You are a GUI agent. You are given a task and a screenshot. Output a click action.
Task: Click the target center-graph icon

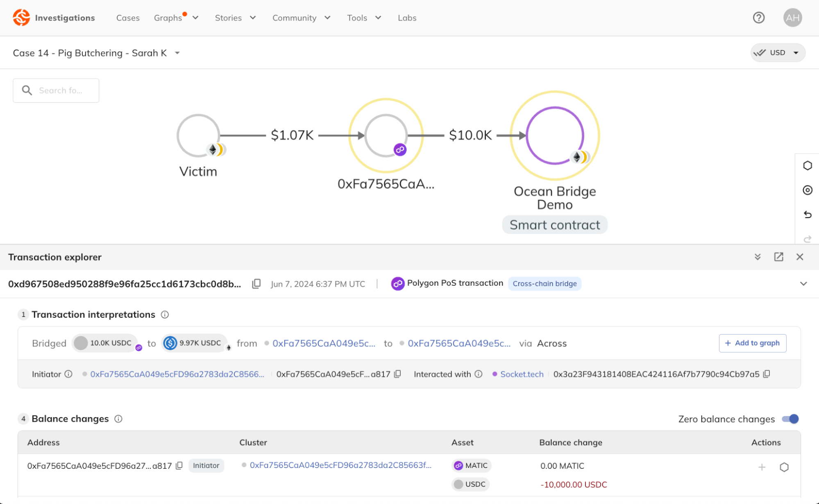807,190
